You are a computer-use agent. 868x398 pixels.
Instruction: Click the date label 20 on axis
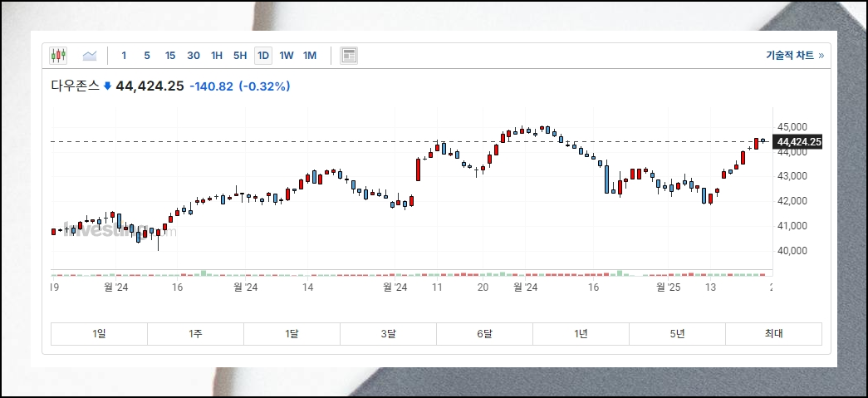483,287
